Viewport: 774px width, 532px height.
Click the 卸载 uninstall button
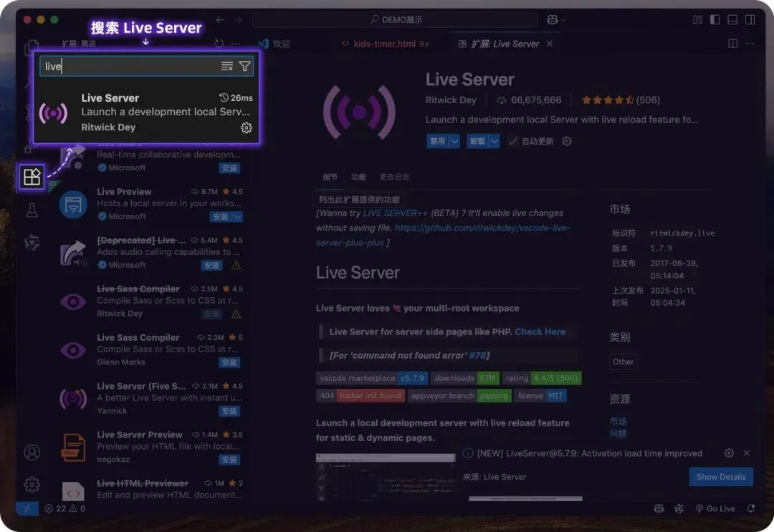click(477, 141)
